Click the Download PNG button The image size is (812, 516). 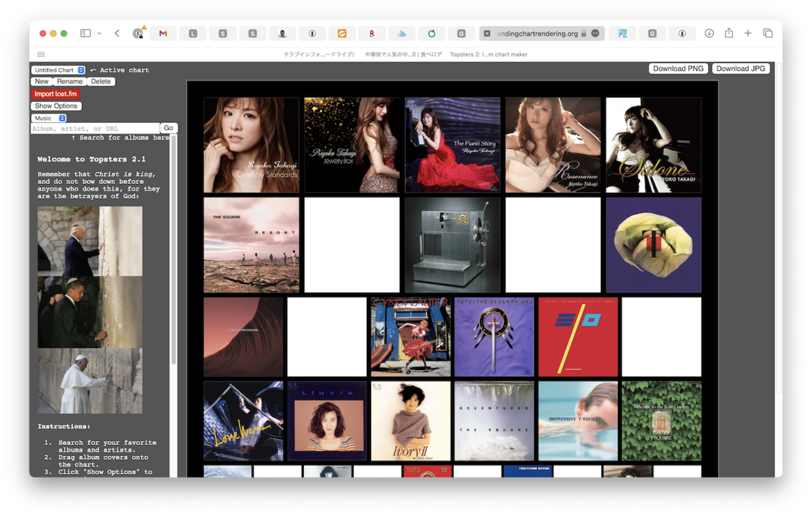point(677,68)
